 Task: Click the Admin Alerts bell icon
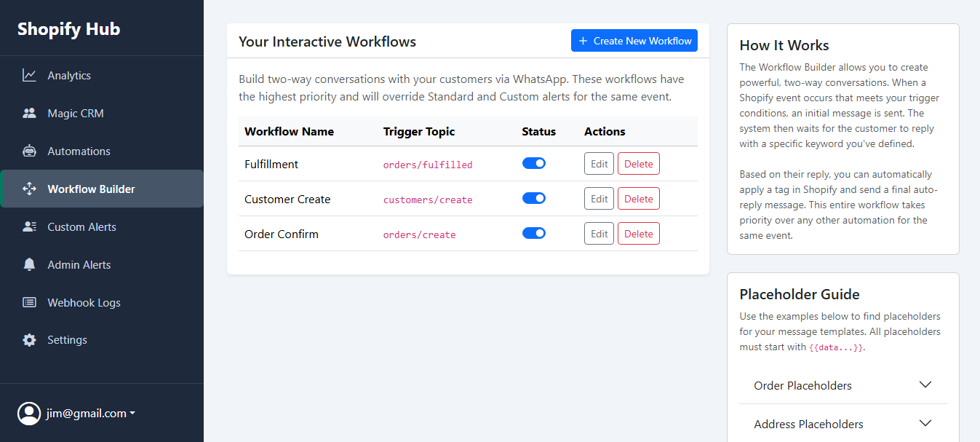(29, 265)
